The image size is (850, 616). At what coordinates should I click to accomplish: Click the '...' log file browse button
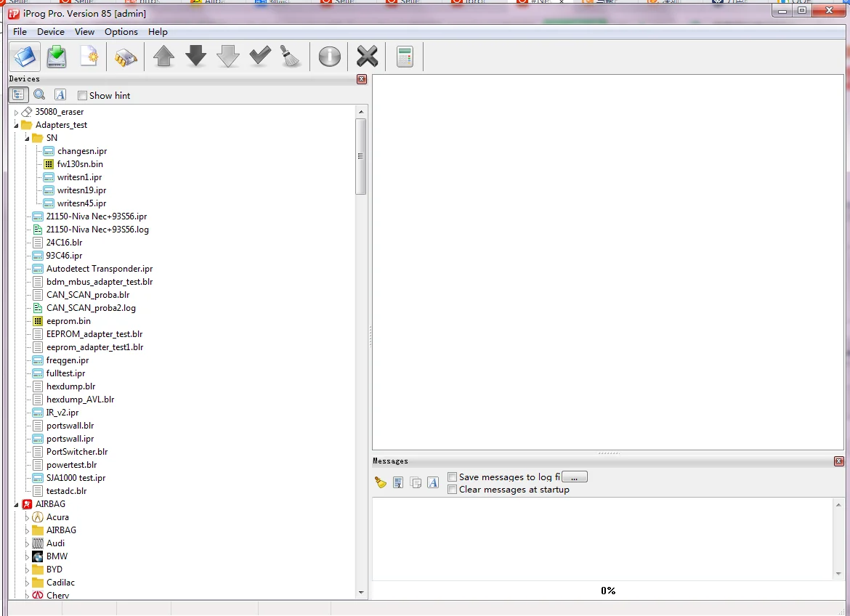(575, 477)
